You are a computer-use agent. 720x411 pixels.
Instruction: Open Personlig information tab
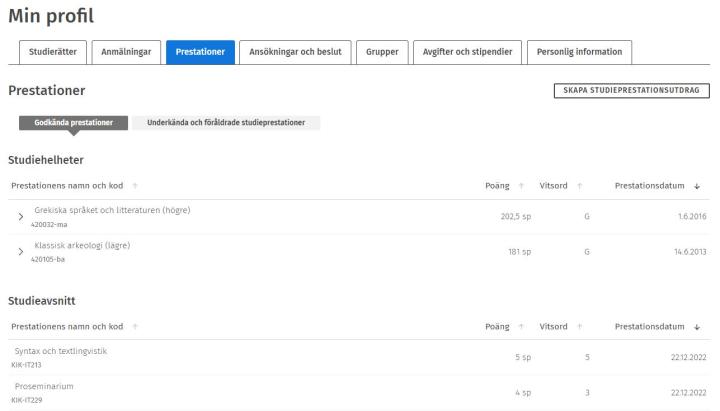pyautogui.click(x=579, y=53)
